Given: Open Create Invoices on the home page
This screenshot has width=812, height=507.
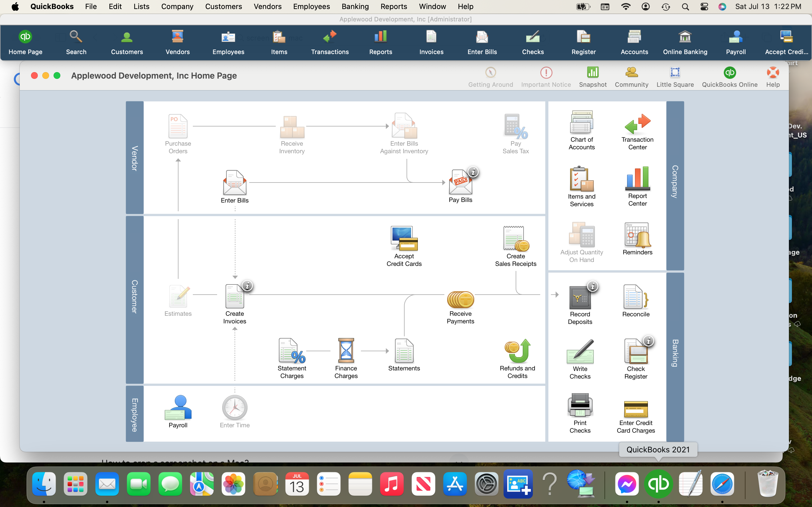Looking at the screenshot, I should coord(235,296).
